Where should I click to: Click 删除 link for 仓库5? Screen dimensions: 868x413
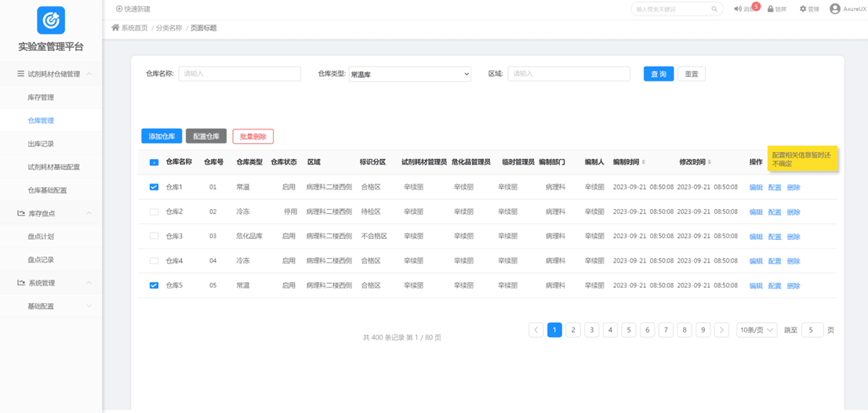pos(794,286)
